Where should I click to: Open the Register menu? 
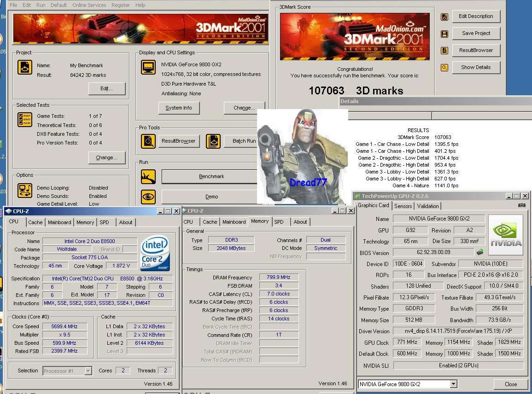[120, 5]
